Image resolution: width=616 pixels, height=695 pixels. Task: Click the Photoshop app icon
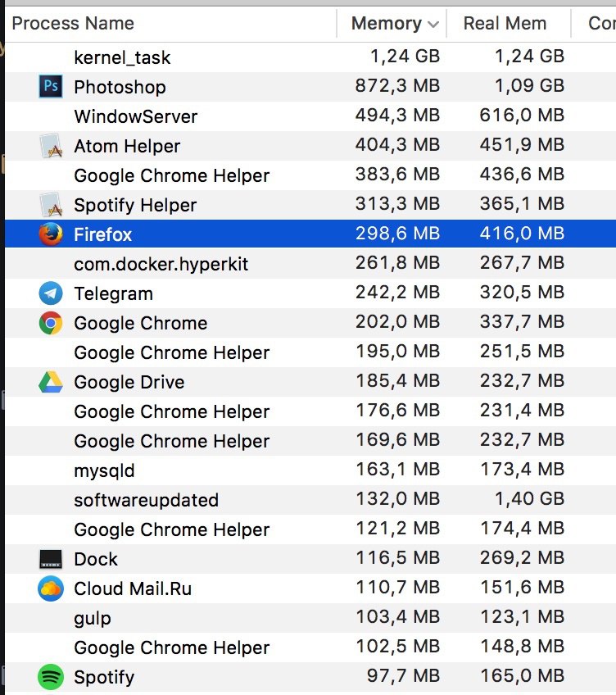coord(51,87)
